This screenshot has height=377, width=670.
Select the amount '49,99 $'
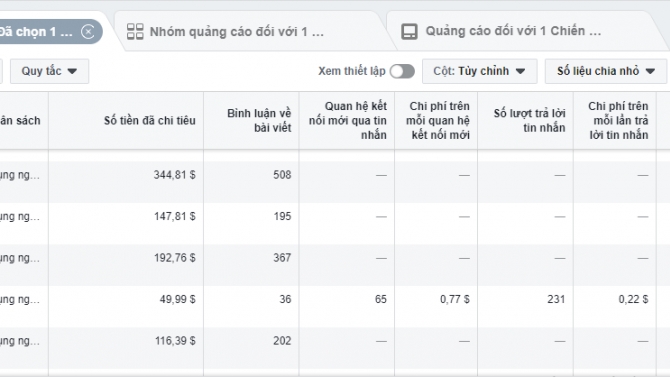coord(177,299)
